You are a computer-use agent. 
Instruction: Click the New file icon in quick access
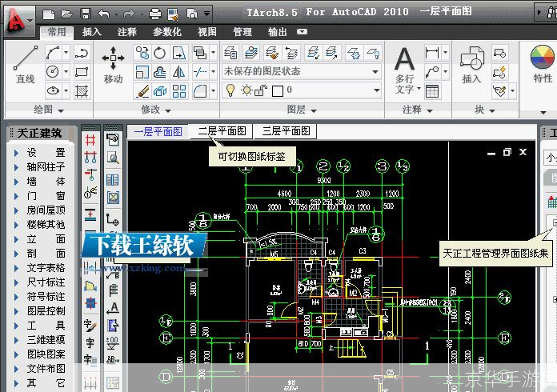(x=49, y=14)
